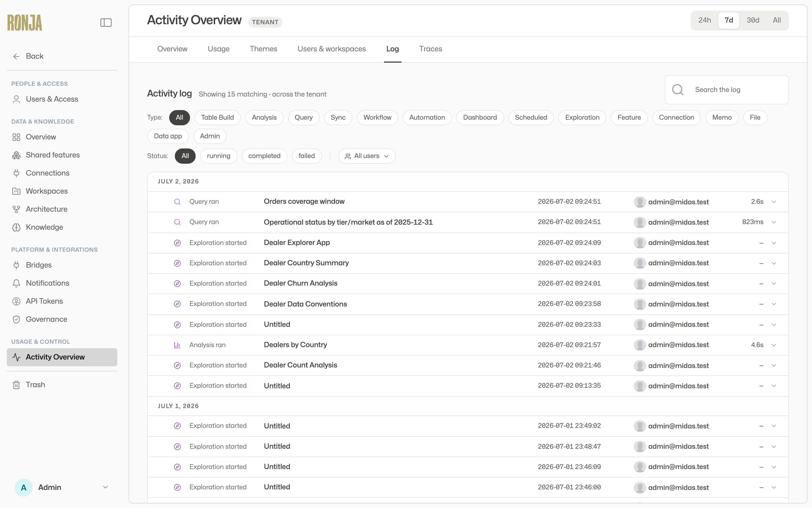
Task: Filter status by running
Action: click(x=219, y=156)
